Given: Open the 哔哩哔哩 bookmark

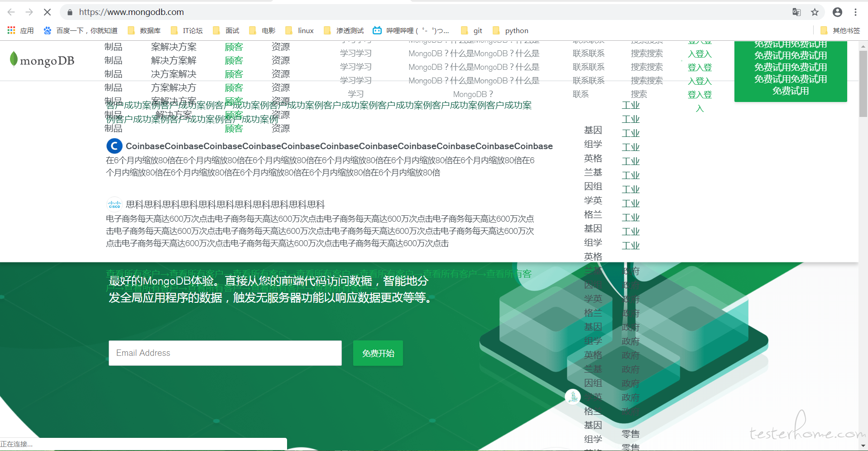Looking at the screenshot, I should 411,30.
